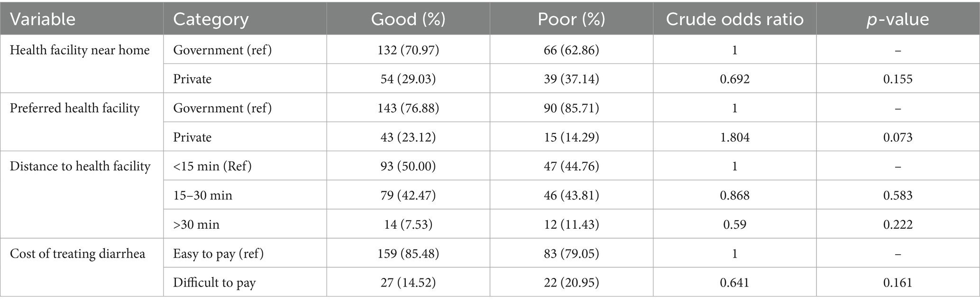Click the odds ratio value 1.804
980x305 pixels.
coord(734,137)
